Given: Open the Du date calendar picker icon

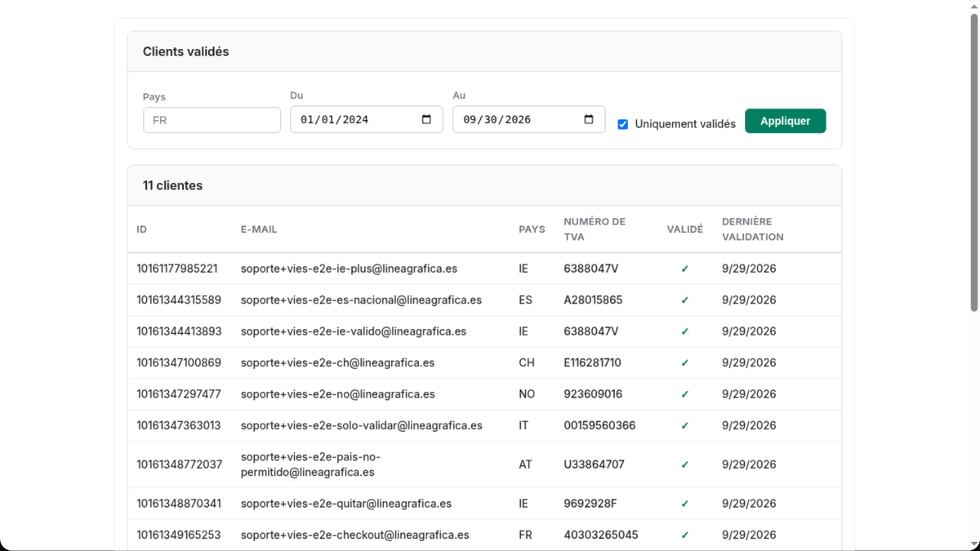Looking at the screenshot, I should (426, 119).
